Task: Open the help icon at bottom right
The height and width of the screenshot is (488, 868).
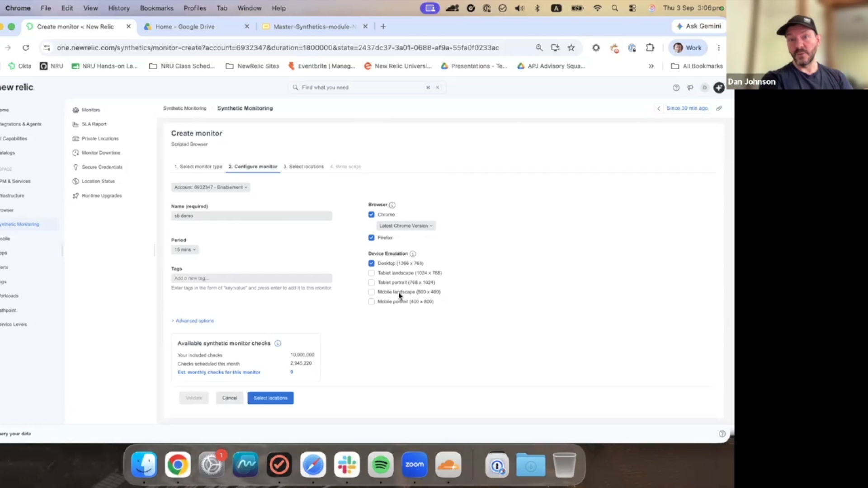Action: coord(722,434)
